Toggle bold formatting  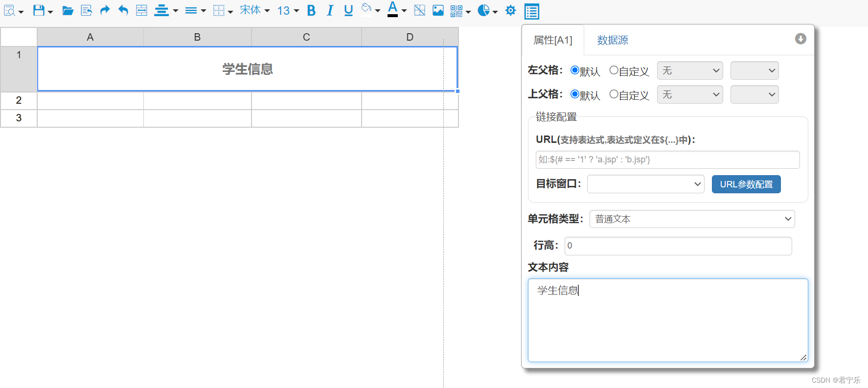(311, 10)
